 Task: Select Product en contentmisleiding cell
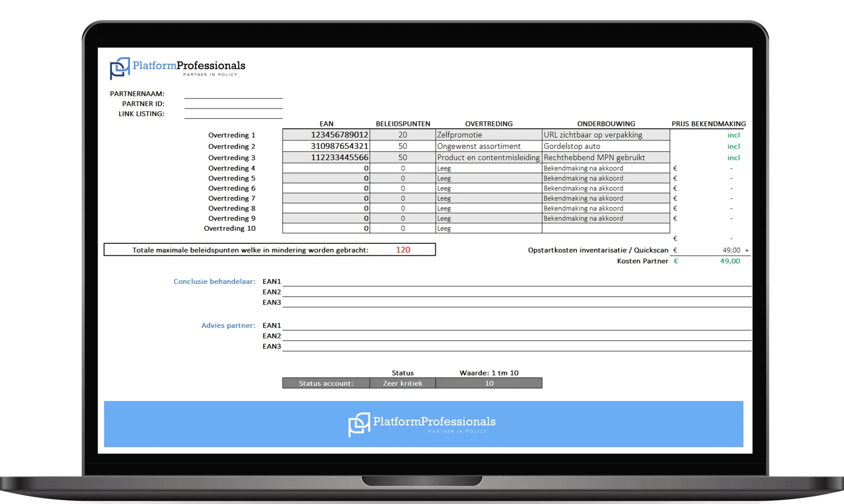(488, 157)
